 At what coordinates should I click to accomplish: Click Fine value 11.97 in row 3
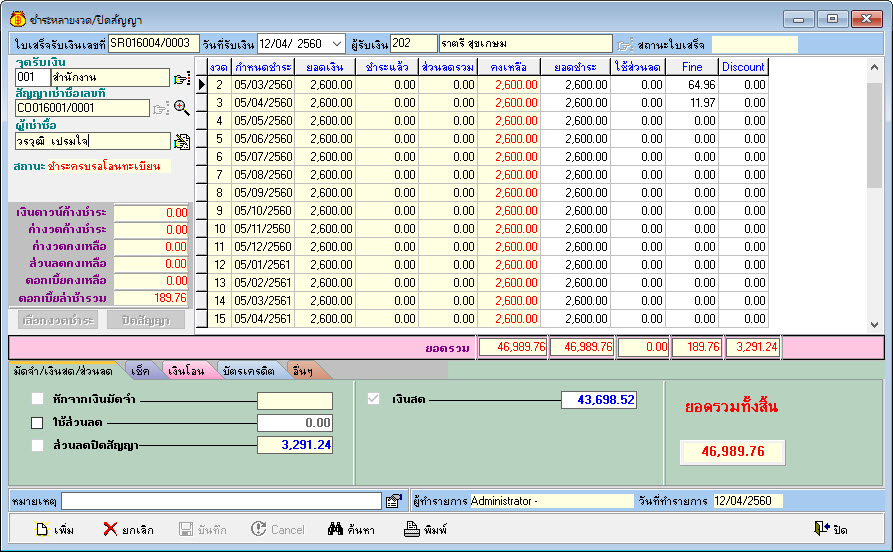(x=692, y=103)
